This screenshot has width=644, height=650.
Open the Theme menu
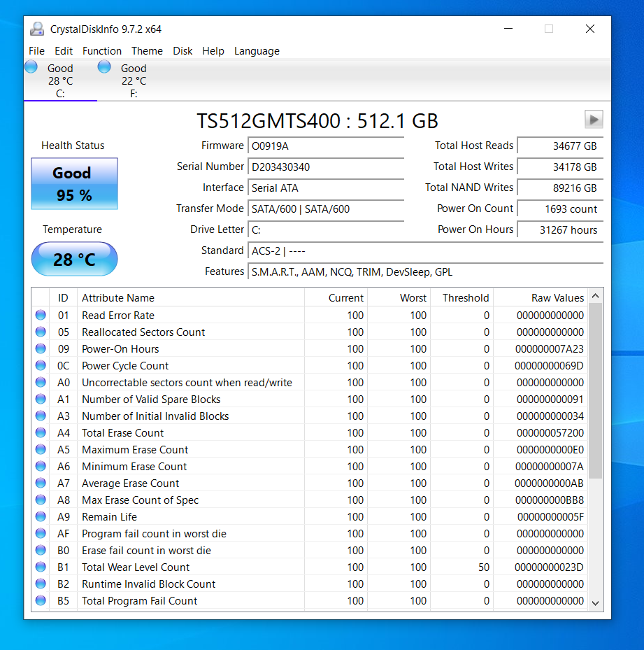[x=147, y=50]
